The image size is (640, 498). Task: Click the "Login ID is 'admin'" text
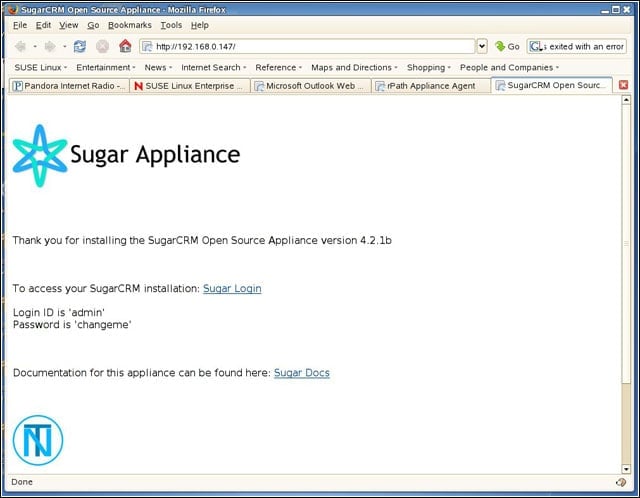59,313
